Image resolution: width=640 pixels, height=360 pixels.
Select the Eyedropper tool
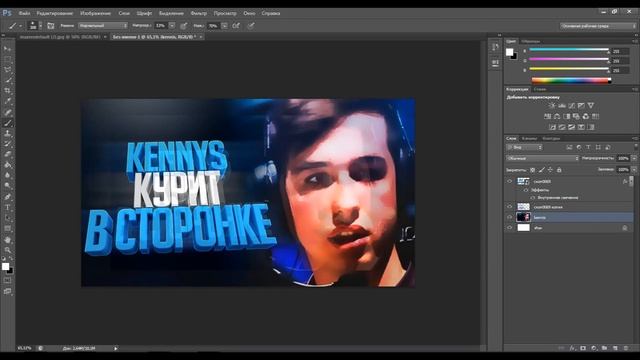(8, 102)
